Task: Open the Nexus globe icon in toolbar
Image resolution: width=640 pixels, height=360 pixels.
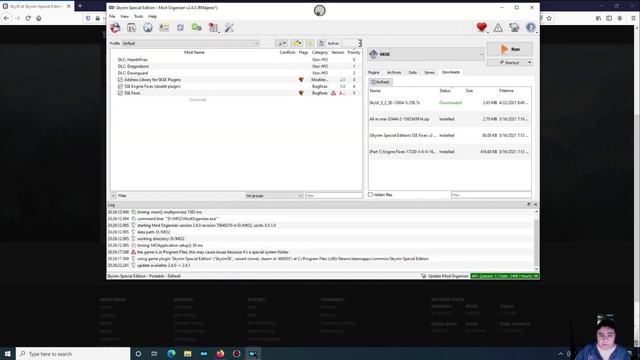Action: click(148, 27)
